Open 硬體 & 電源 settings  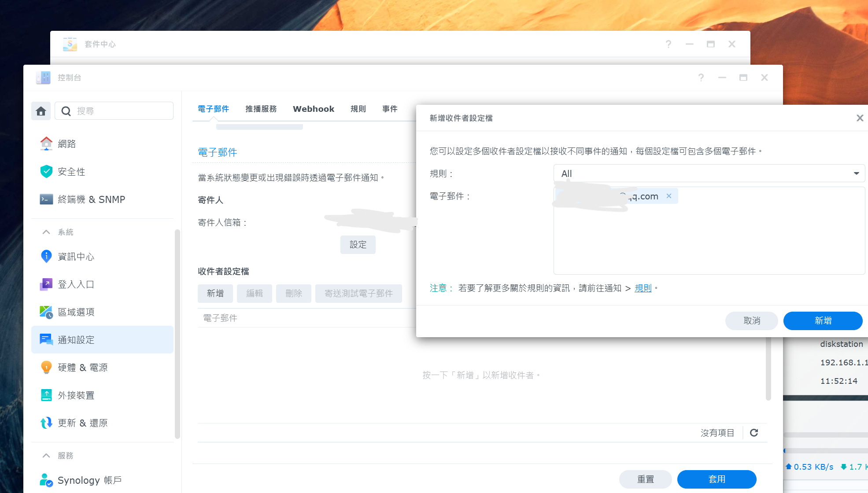coord(83,367)
